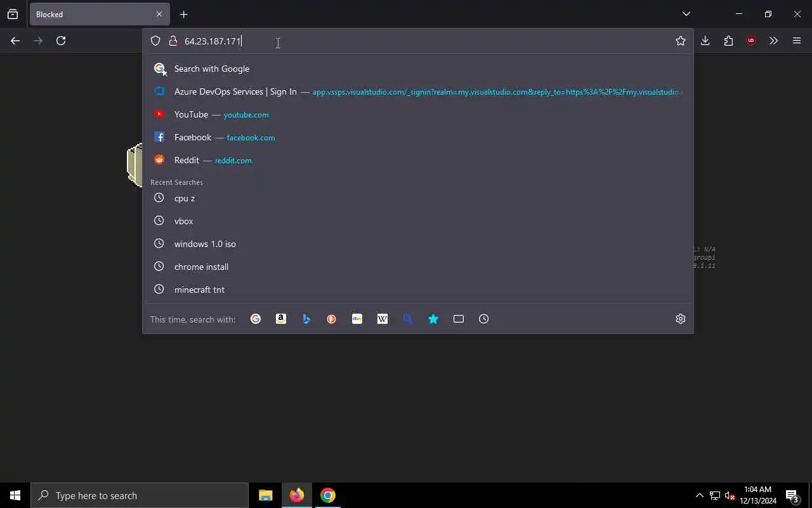Open the muted volume tray icon
Viewport: 812px width, 508px height.
[x=730, y=495]
